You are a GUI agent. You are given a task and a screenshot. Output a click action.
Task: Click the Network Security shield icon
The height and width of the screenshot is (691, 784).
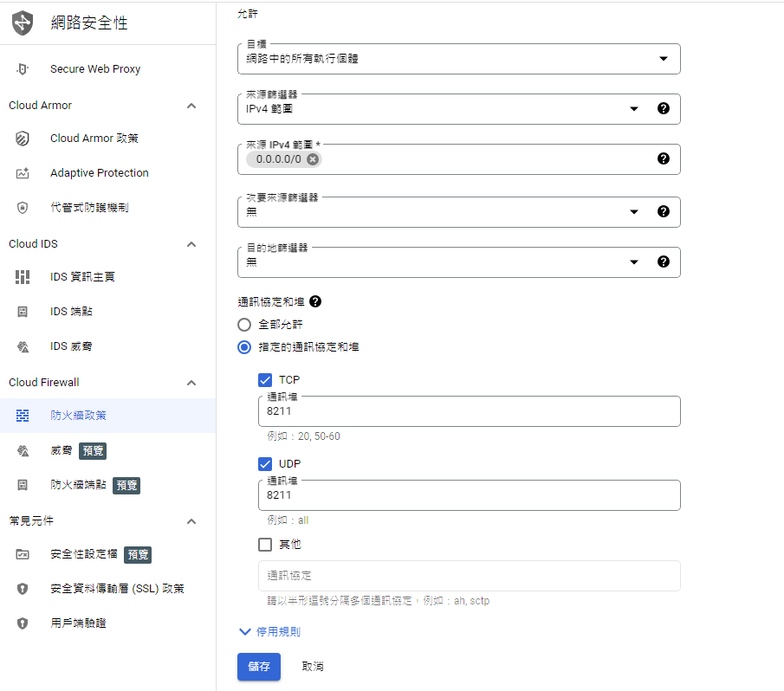point(23,23)
